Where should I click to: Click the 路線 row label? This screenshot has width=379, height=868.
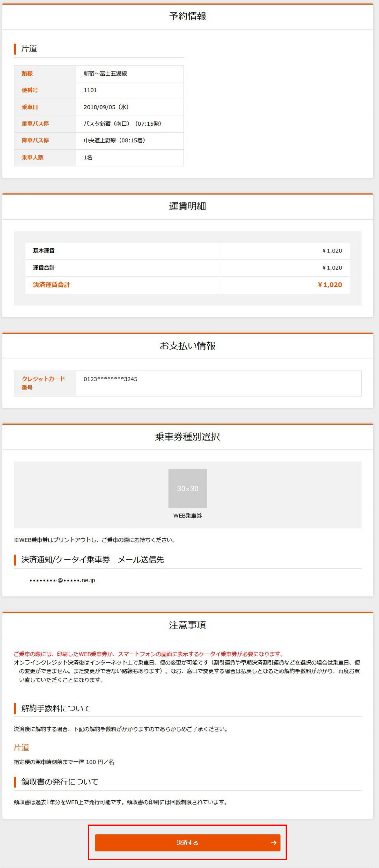27,73
